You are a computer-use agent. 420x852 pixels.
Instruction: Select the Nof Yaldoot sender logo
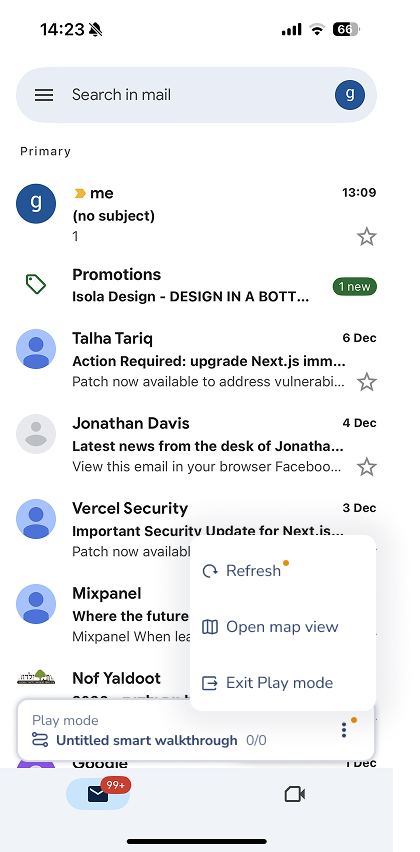(x=36, y=678)
